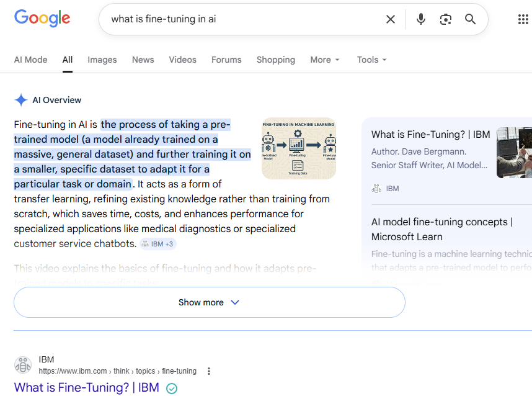Image resolution: width=532 pixels, height=396 pixels.
Task: Open the Forums tab
Action: pyautogui.click(x=226, y=60)
